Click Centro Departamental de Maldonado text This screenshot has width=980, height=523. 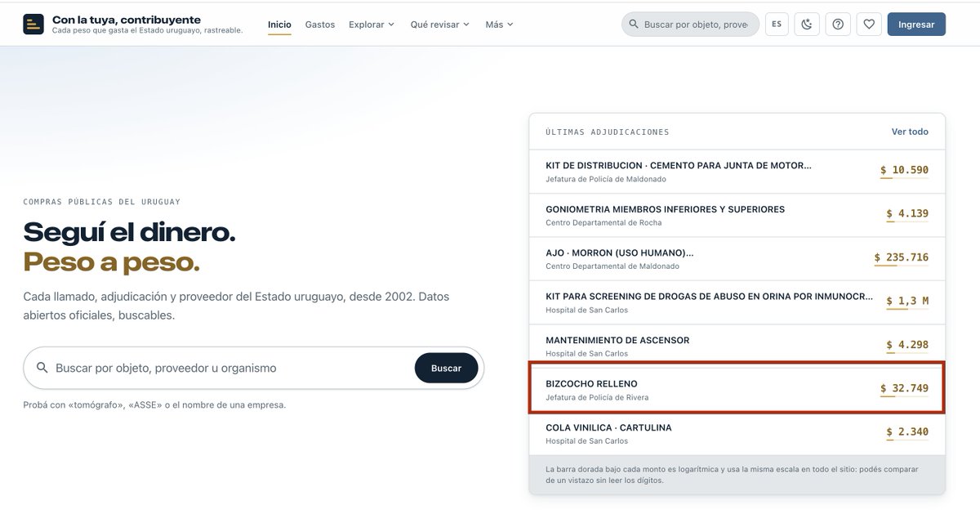612,266
